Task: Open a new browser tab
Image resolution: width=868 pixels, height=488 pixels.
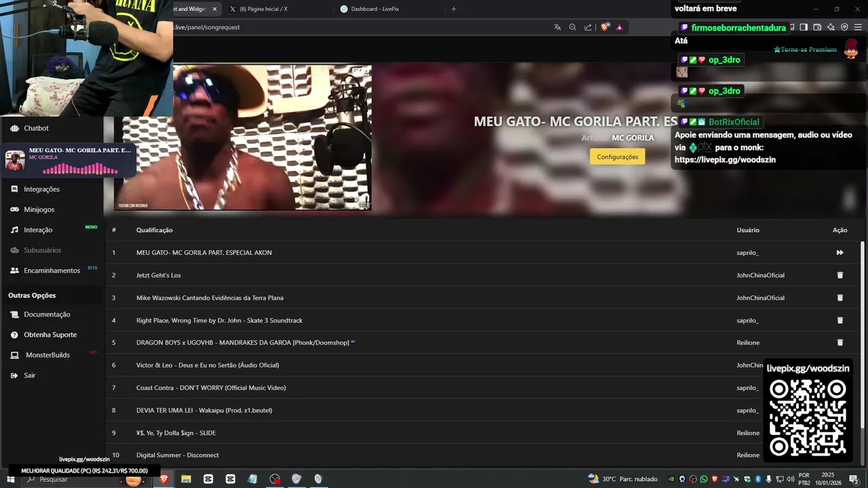Action: (454, 9)
